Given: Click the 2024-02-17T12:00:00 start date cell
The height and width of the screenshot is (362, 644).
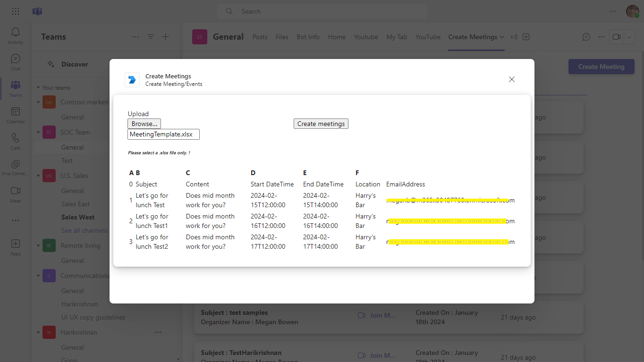Looking at the screenshot, I should click(x=268, y=242).
